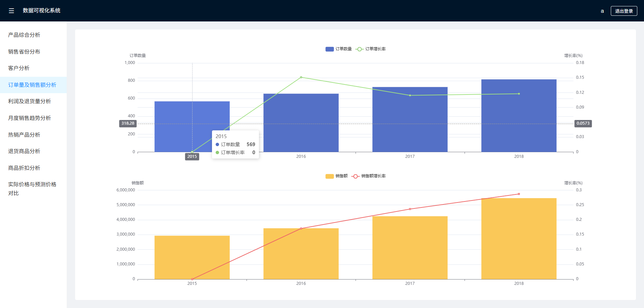
Task: Click the highlighted 2015 axis label
Action: (192, 157)
